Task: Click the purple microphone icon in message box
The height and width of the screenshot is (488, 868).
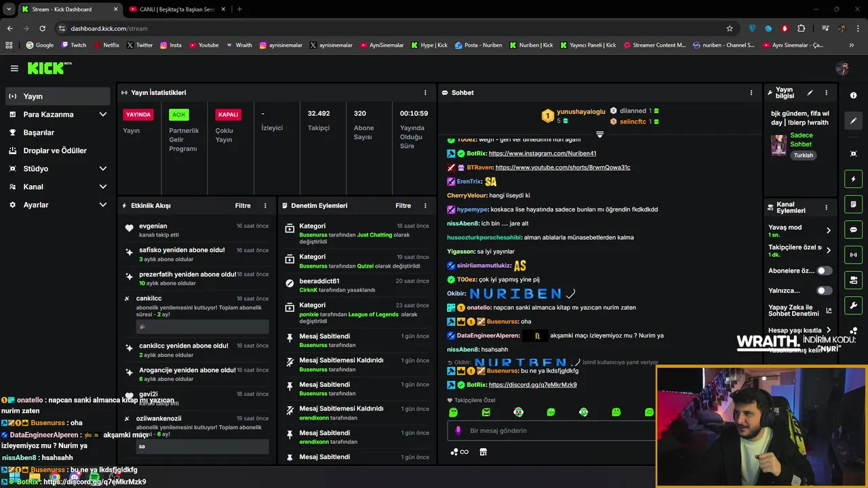Action: point(458,430)
